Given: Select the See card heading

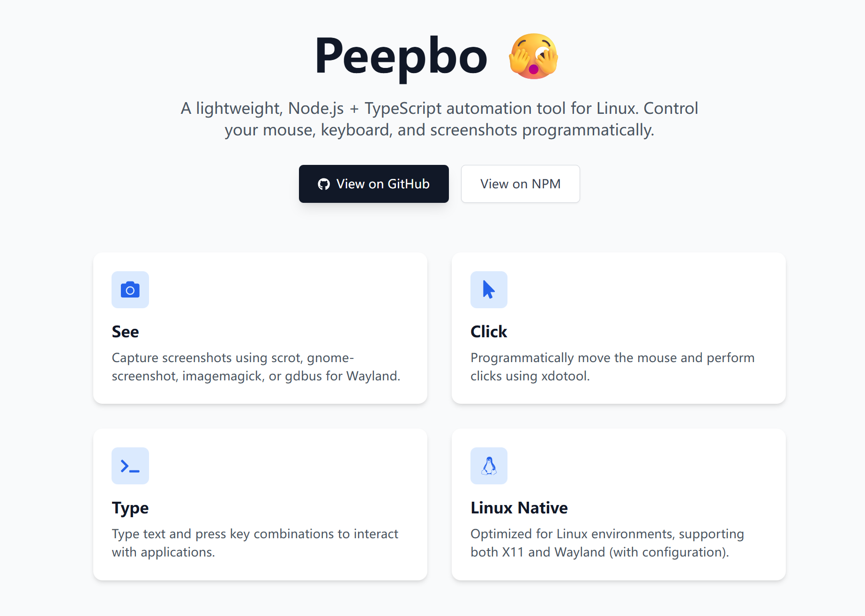Looking at the screenshot, I should (x=125, y=331).
